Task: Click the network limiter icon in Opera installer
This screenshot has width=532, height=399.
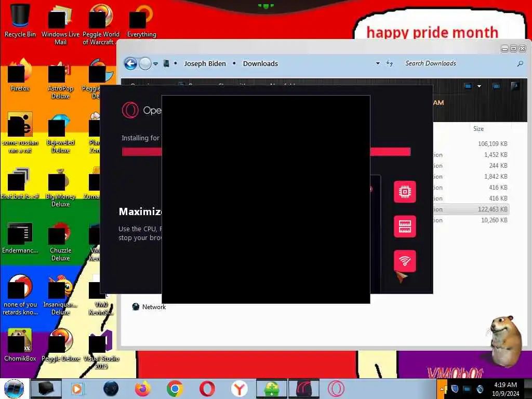Action: click(x=405, y=261)
